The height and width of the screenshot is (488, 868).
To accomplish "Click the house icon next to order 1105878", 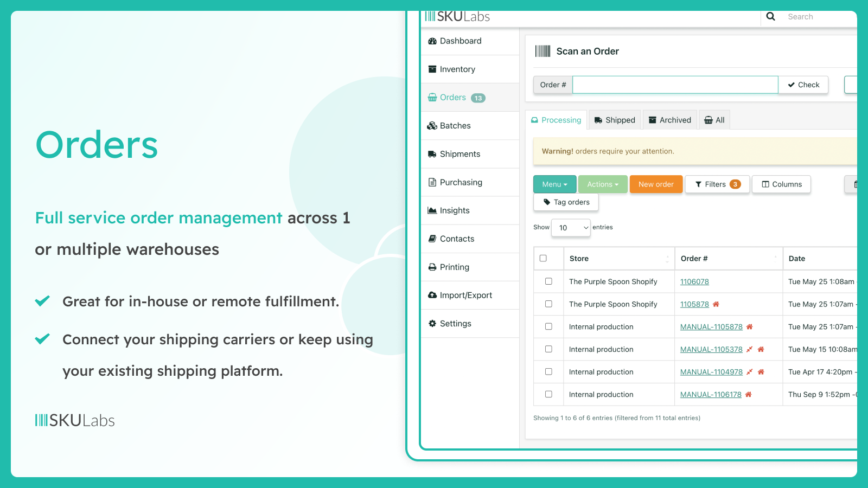I will click(x=716, y=304).
